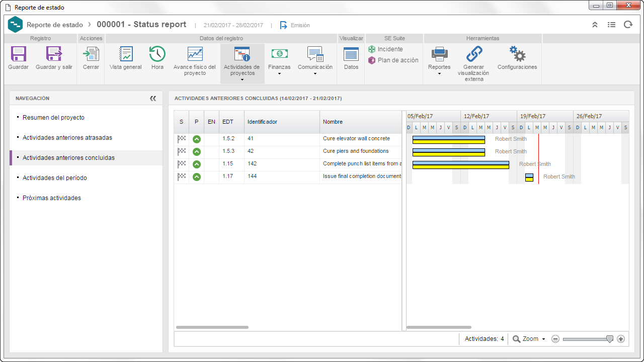Click the Guardar save icon
The image size is (644, 362).
coord(19,54)
